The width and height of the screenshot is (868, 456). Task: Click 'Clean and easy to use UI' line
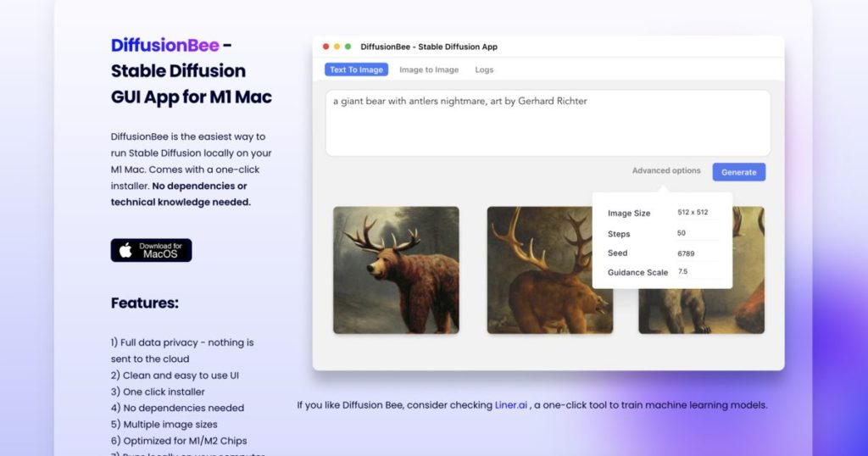[175, 375]
